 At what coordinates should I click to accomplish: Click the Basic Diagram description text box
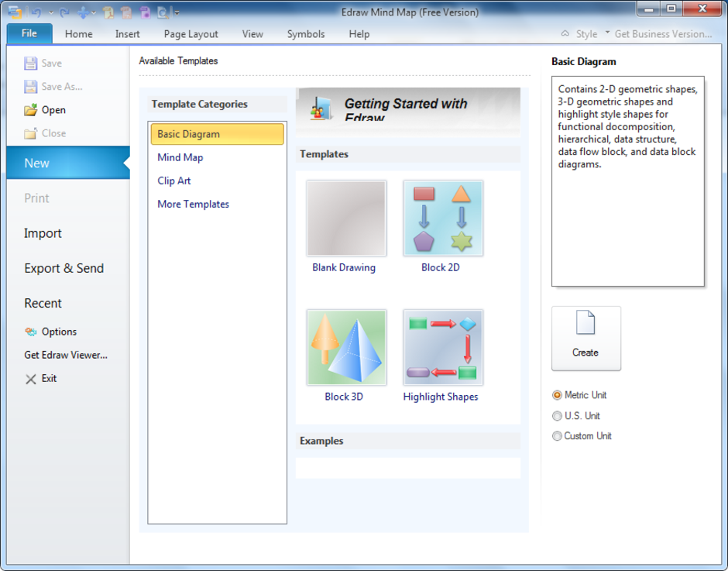pos(628,181)
